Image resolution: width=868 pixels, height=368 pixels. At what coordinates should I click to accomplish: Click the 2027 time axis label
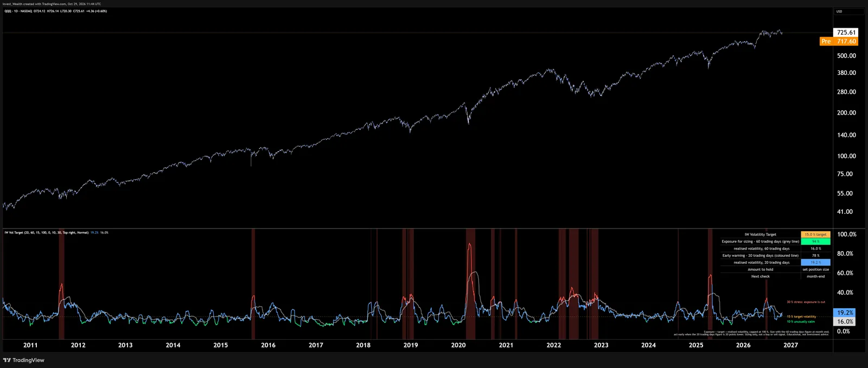click(791, 345)
